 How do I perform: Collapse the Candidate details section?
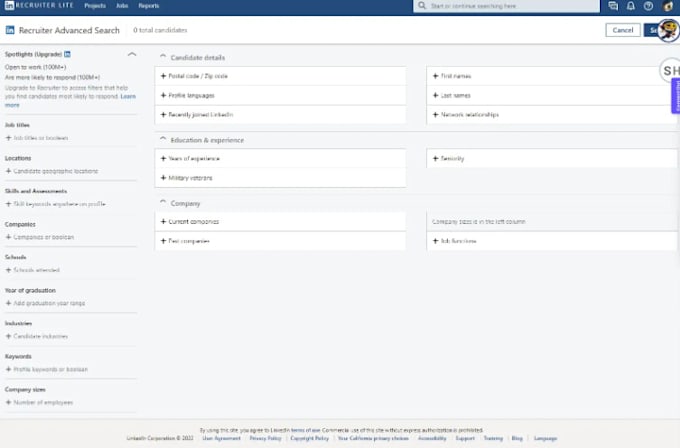coord(163,56)
